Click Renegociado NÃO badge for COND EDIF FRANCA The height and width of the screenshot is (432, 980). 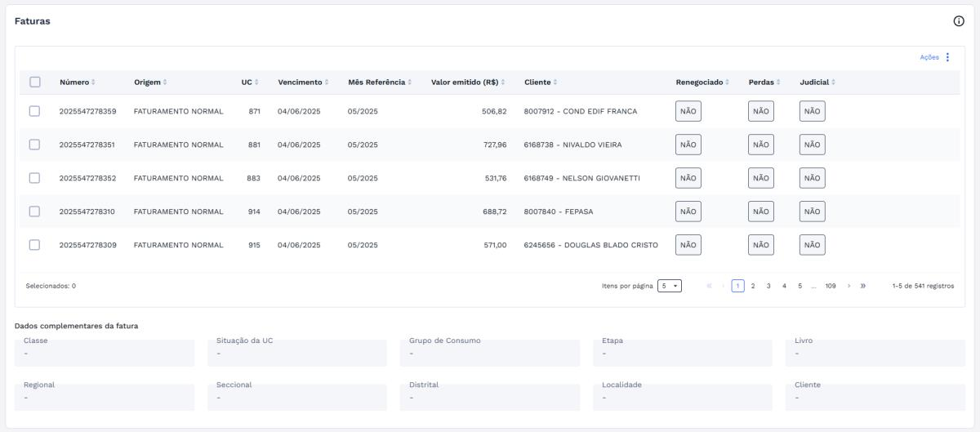(688, 111)
